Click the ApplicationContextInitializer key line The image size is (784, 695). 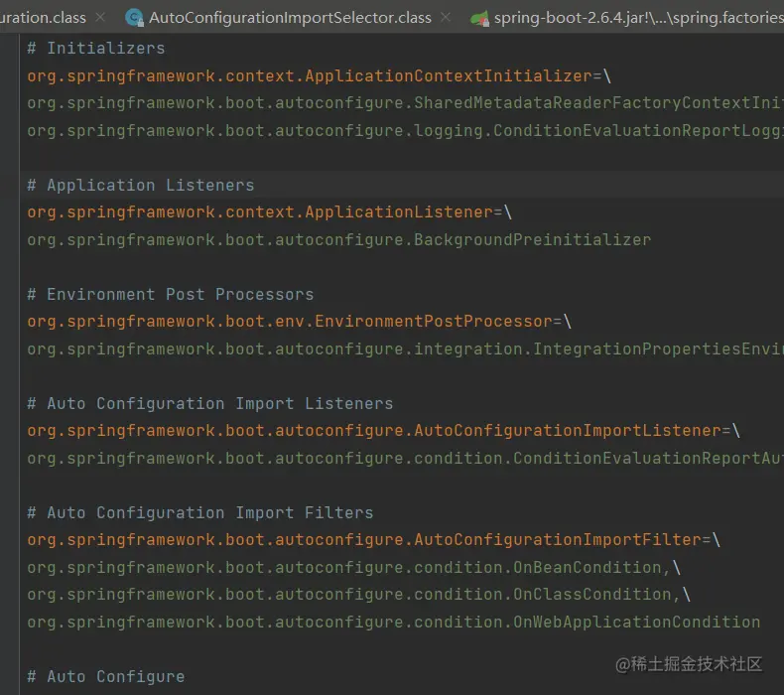pyautogui.click(x=319, y=76)
